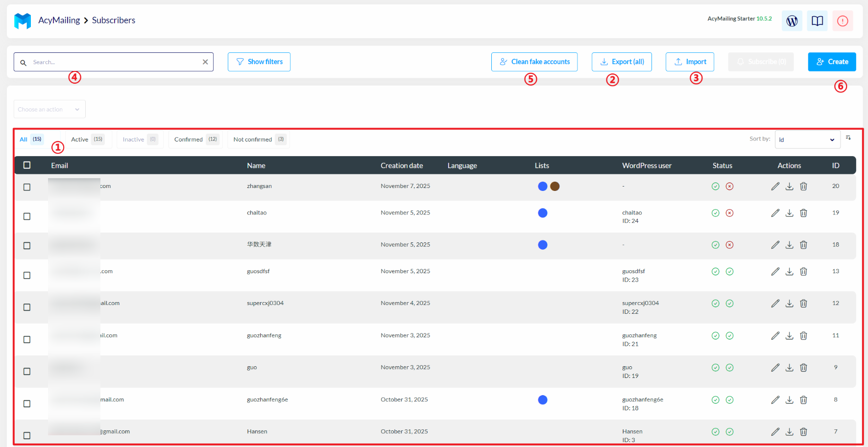This screenshot has width=868, height=447.
Task: Switch to the Confirmed tab
Action: (195, 140)
